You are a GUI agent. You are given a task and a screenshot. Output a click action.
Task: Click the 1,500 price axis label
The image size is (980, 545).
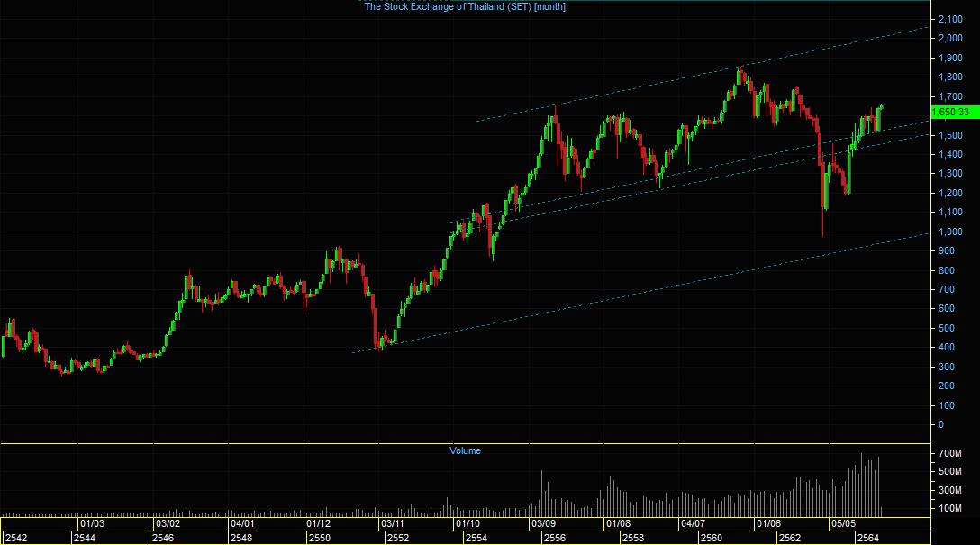[950, 136]
